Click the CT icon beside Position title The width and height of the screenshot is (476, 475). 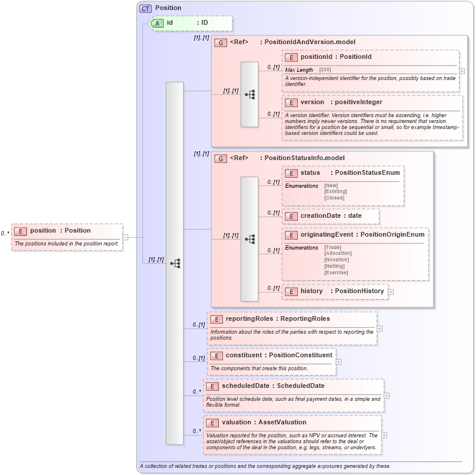tap(145, 8)
